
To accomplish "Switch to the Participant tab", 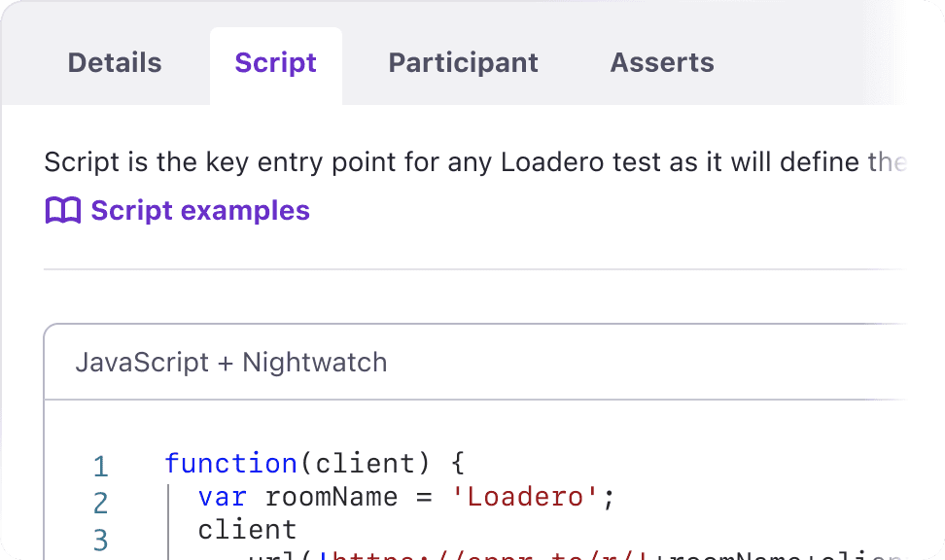I will tap(463, 63).
